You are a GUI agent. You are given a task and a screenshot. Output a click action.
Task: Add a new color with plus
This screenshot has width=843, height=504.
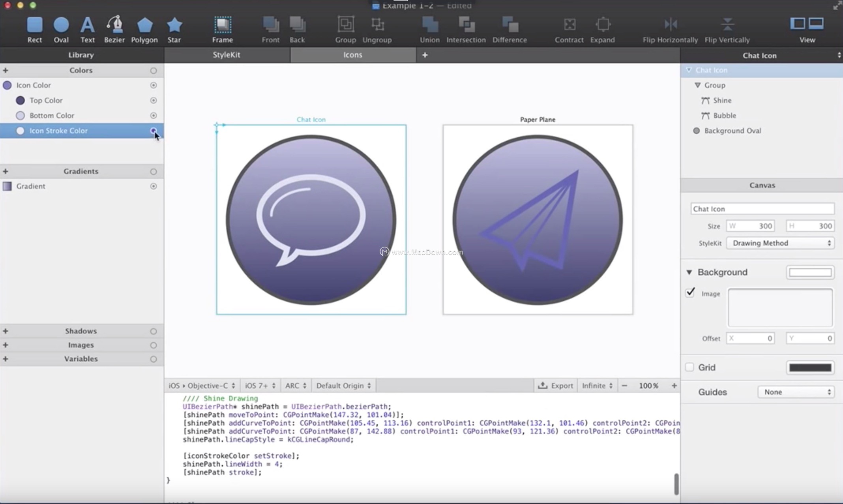[6, 70]
